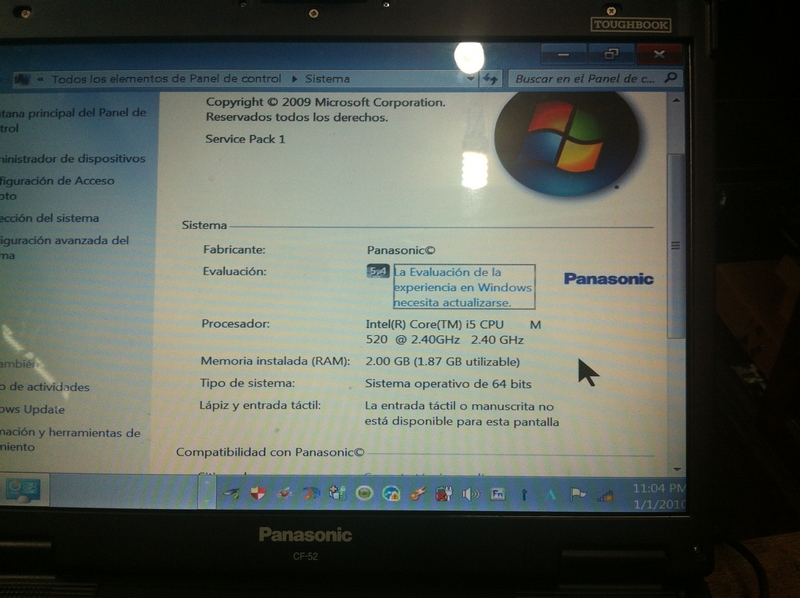
Task: Click the scrollbar down arrow
Action: pos(677,468)
